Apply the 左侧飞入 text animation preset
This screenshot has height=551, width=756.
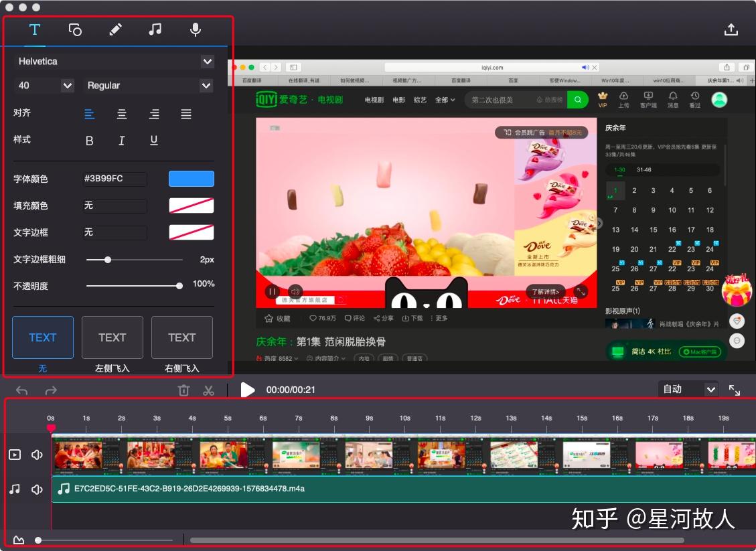112,337
